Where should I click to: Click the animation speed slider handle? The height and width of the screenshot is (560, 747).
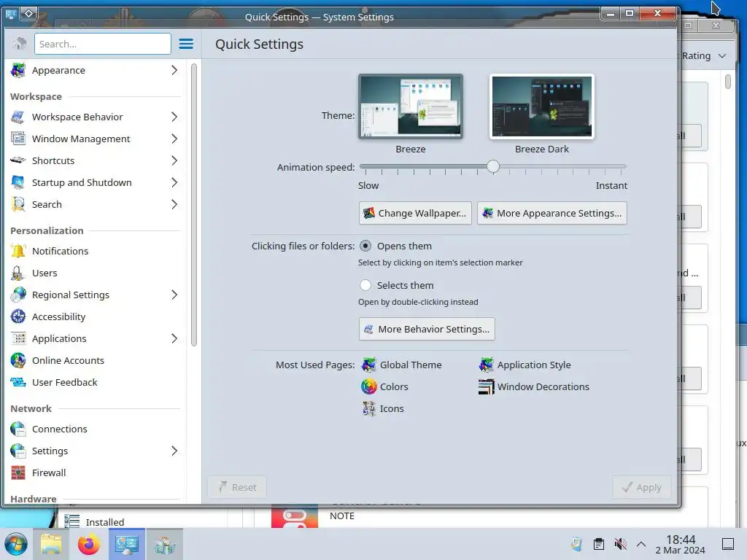point(493,166)
